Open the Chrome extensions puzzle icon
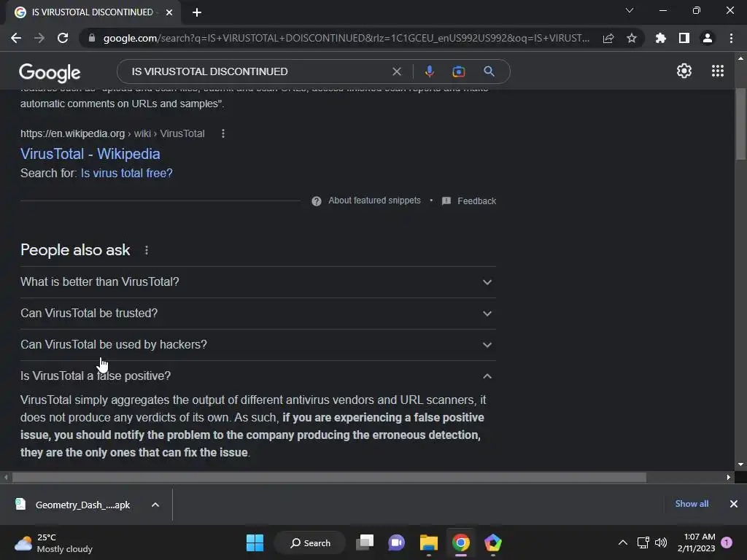 tap(661, 38)
